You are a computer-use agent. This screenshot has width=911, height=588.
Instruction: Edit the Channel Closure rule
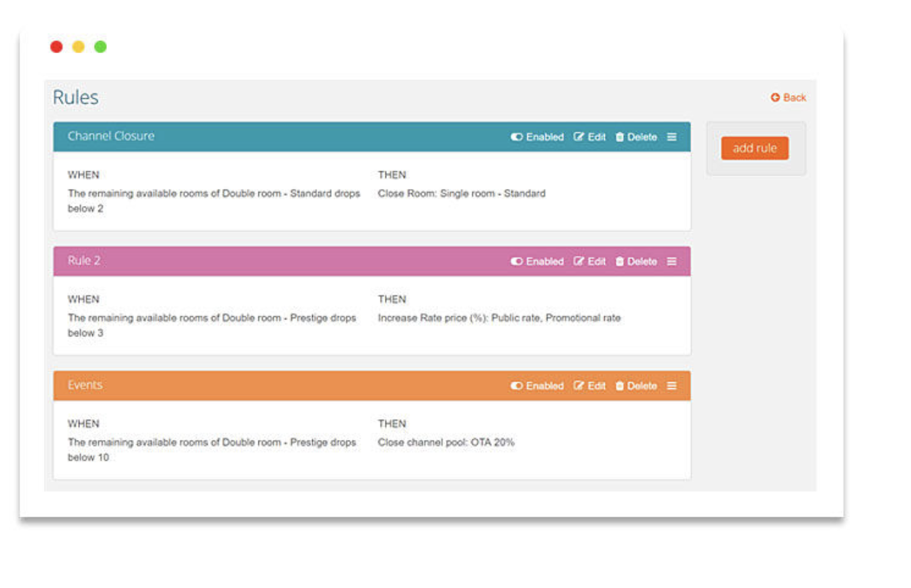[x=589, y=137]
